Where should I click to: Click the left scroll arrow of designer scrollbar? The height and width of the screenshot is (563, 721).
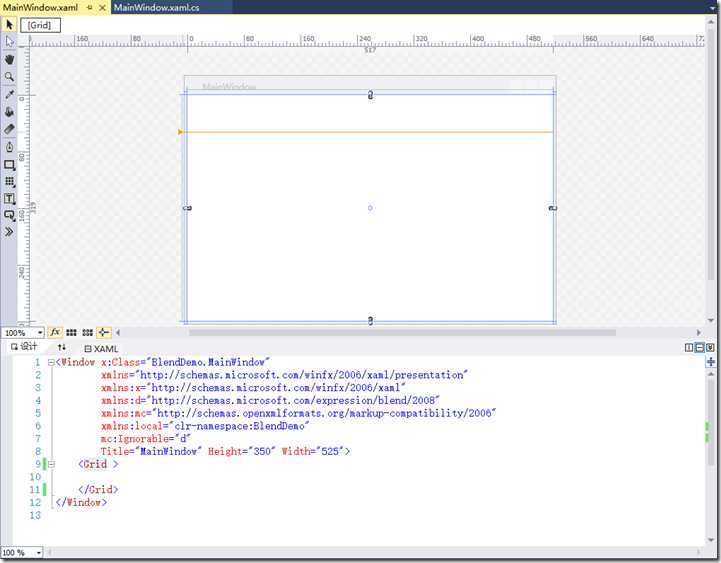(x=118, y=332)
